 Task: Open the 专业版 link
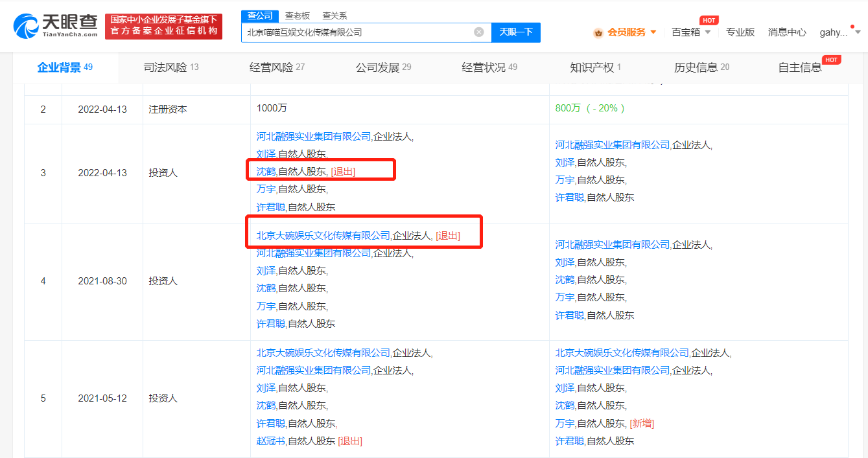740,32
